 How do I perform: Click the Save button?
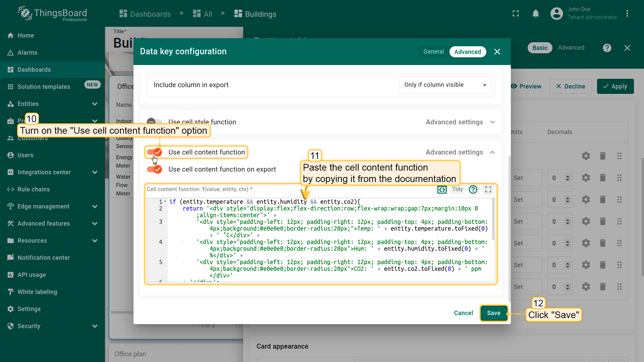click(x=493, y=313)
